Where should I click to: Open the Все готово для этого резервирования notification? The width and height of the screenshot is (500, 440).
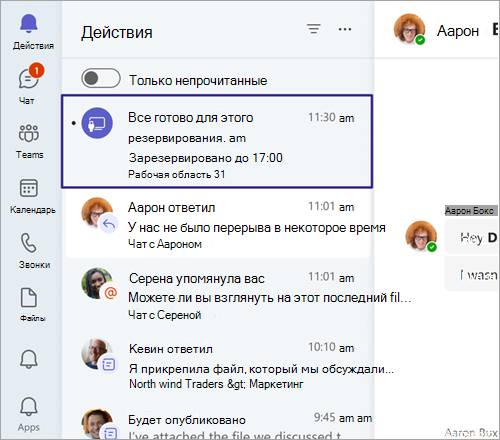click(217, 141)
